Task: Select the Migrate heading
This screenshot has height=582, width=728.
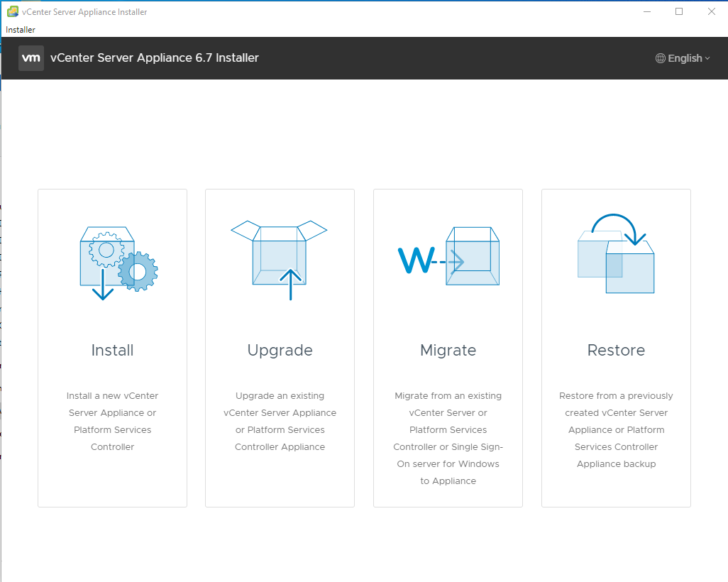Action: pos(448,351)
